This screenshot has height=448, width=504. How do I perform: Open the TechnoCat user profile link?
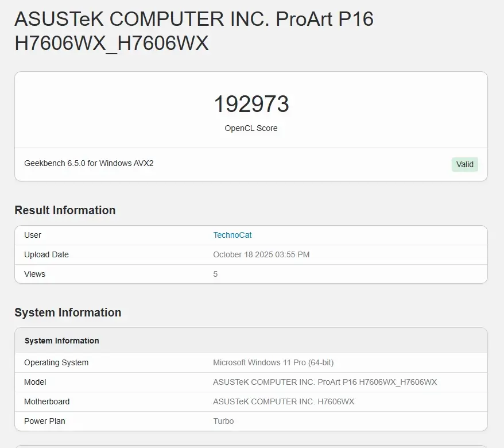pyautogui.click(x=232, y=235)
